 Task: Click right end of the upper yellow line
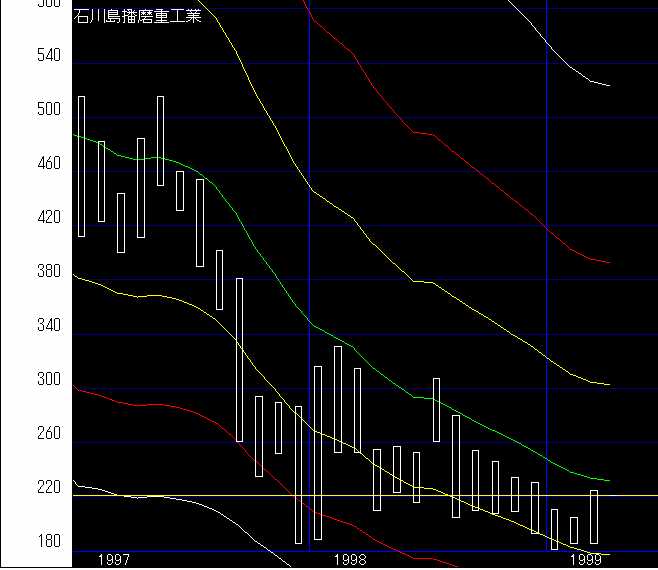click(608, 384)
